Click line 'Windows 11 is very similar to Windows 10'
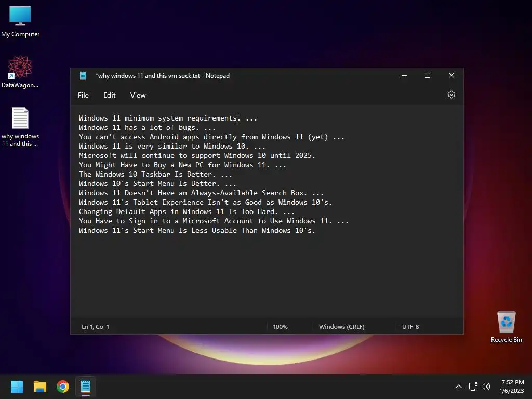This screenshot has width=532, height=399. point(172,146)
